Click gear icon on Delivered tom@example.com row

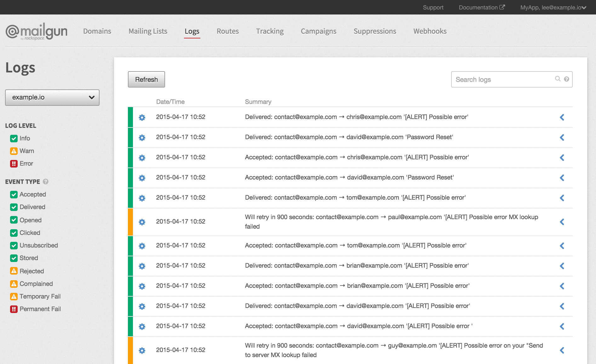[142, 198]
